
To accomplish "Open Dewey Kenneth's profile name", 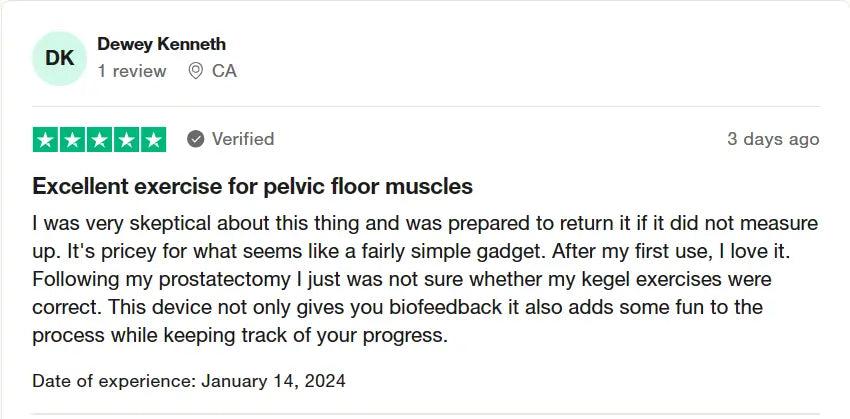I will point(162,44).
